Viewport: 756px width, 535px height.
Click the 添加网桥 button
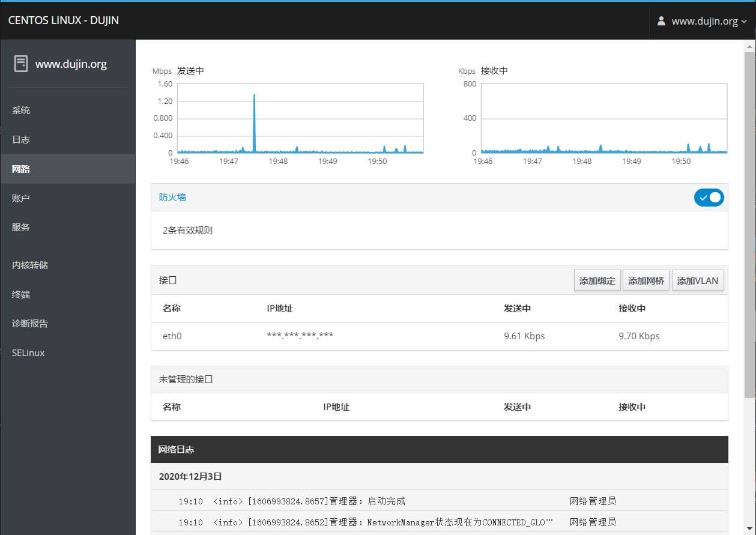coord(646,280)
